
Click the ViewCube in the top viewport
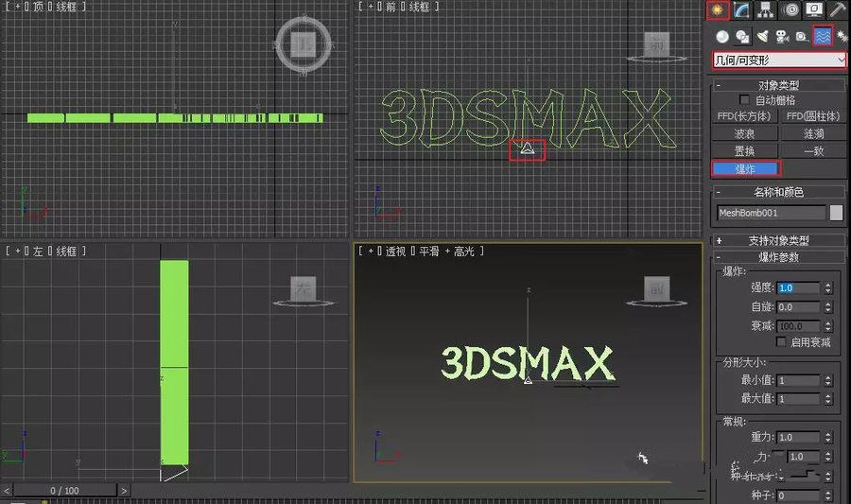click(x=304, y=44)
